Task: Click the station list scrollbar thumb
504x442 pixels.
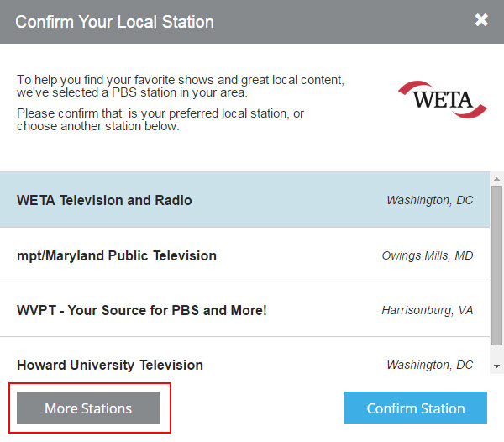Action: 497,266
